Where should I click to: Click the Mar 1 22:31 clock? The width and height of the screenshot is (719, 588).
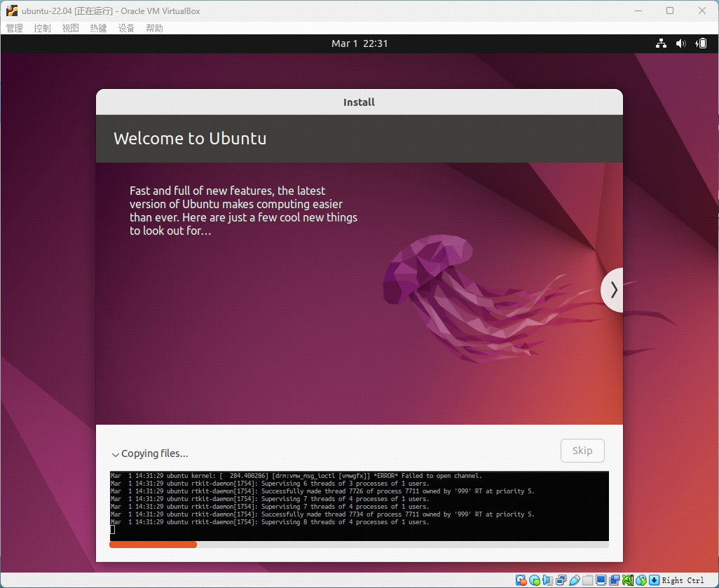click(359, 43)
